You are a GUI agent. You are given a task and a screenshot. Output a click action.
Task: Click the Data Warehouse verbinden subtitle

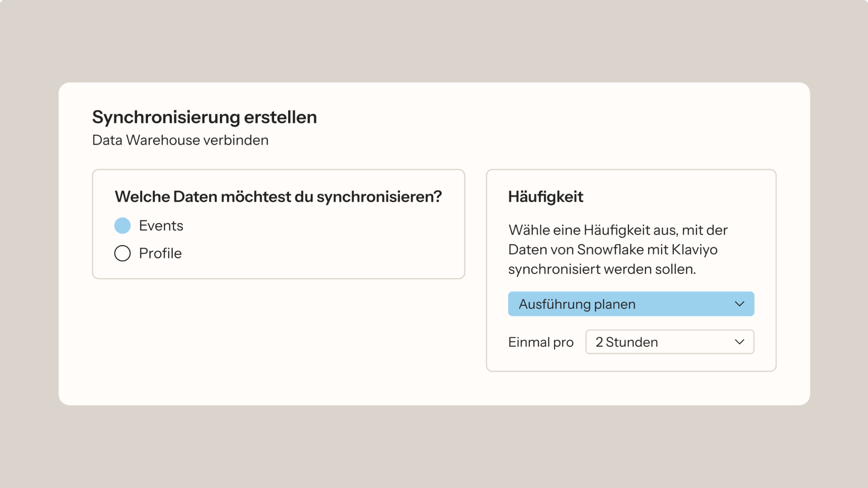point(180,140)
